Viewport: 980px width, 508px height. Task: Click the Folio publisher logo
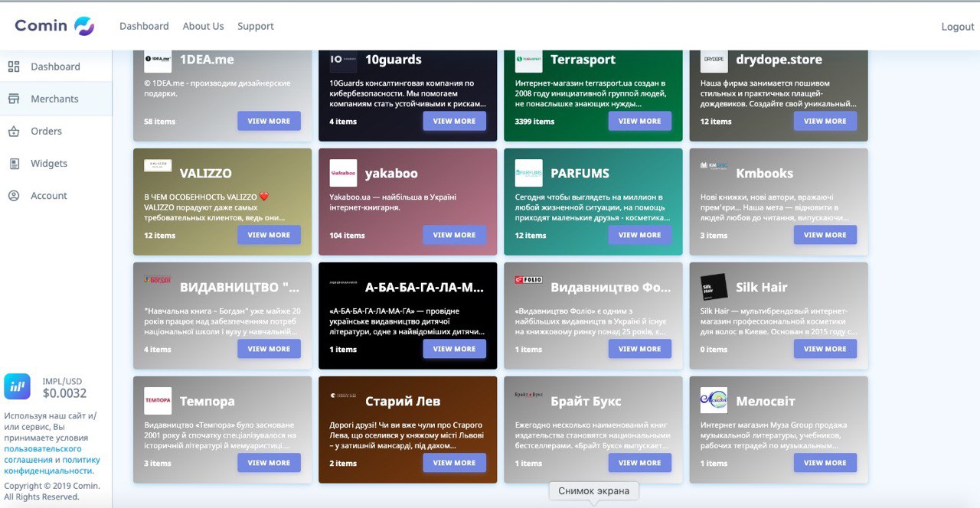pyautogui.click(x=528, y=279)
